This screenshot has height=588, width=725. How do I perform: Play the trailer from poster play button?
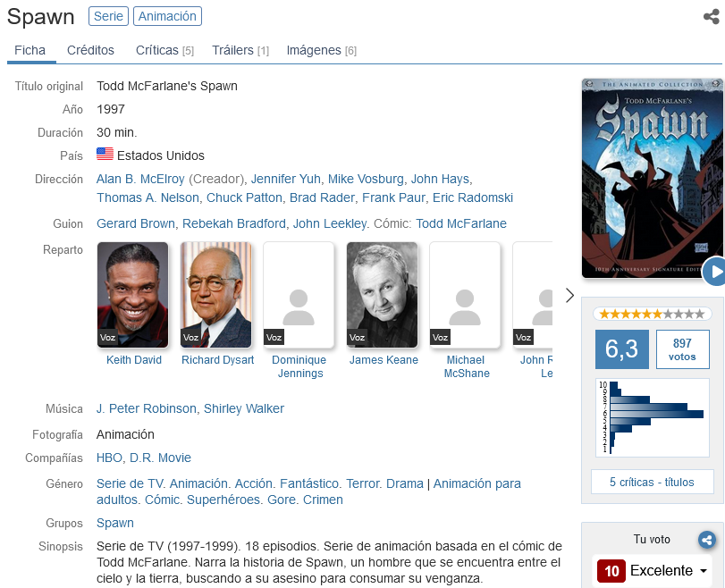coord(714,272)
